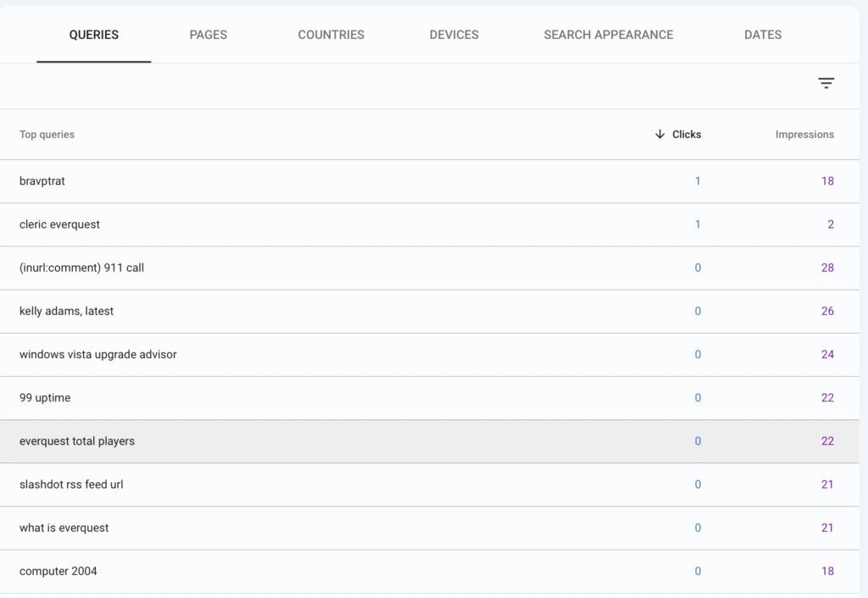Select the 99 uptime query row
This screenshot has width=868, height=598.
45,397
